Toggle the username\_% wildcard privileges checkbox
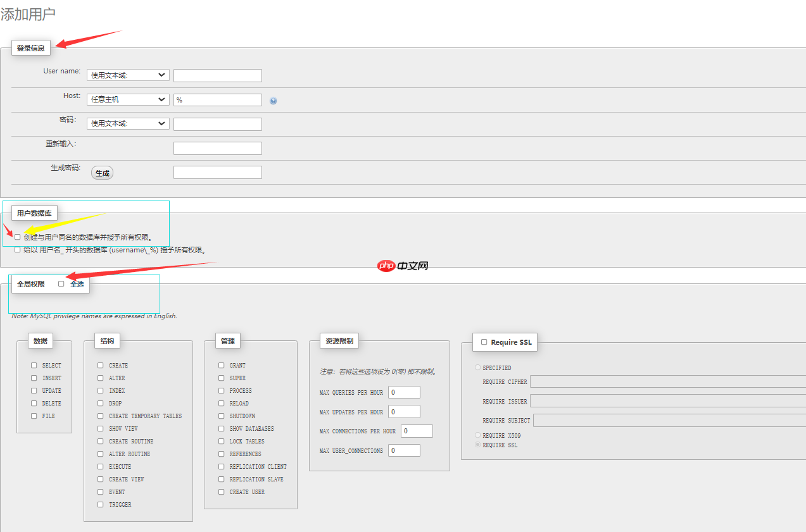Viewport: 806px width, 532px height. [18, 250]
